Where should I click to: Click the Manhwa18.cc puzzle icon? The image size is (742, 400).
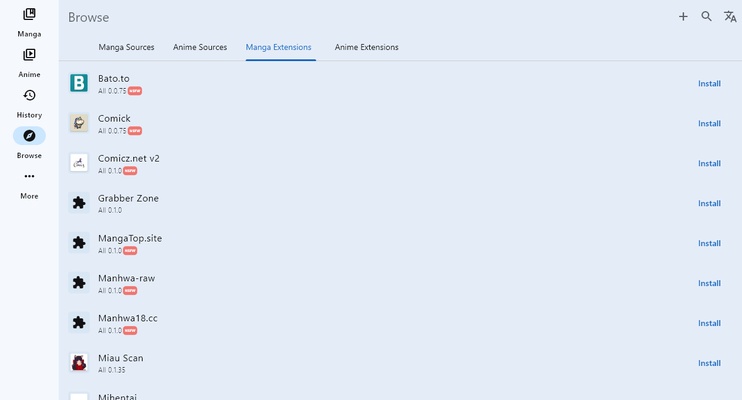tap(79, 323)
